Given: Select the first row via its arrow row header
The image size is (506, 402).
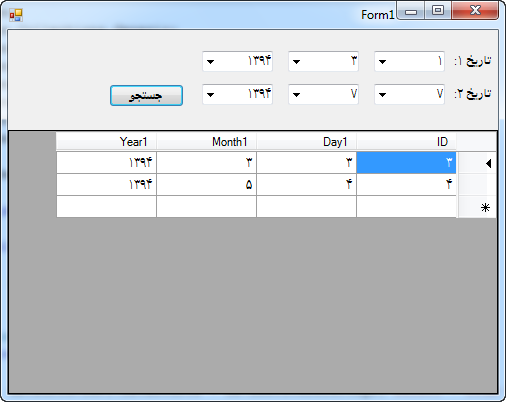Looking at the screenshot, I should point(477,163).
